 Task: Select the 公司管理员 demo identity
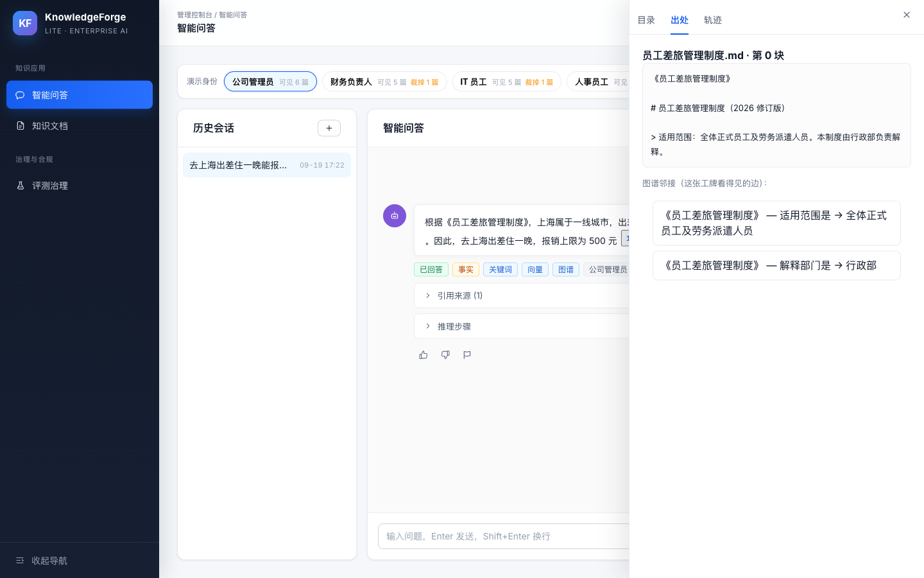click(270, 82)
